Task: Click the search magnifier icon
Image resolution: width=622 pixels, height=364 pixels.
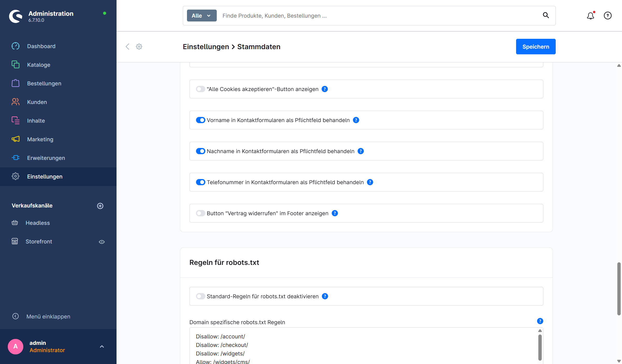Action: pos(546,16)
